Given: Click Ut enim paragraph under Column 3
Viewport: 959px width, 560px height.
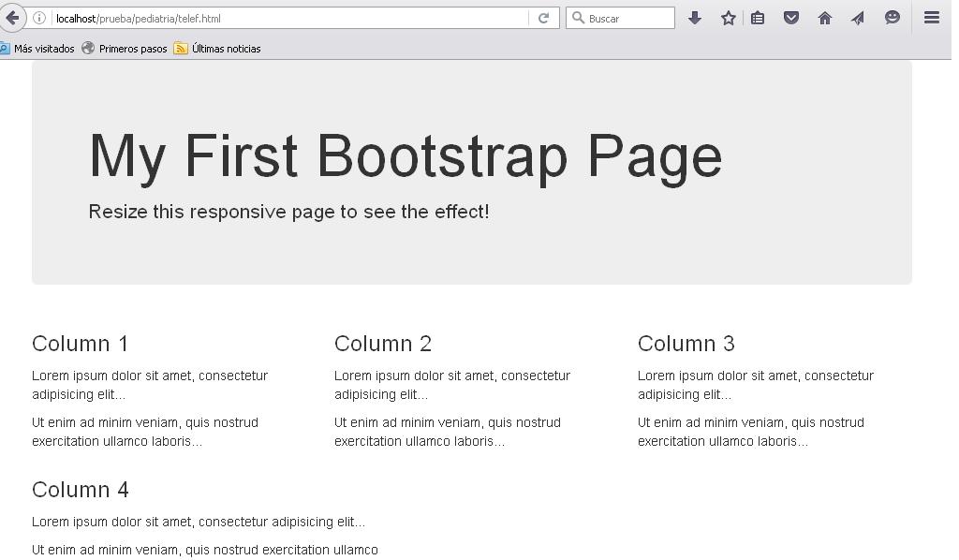Looking at the screenshot, I should 750,432.
